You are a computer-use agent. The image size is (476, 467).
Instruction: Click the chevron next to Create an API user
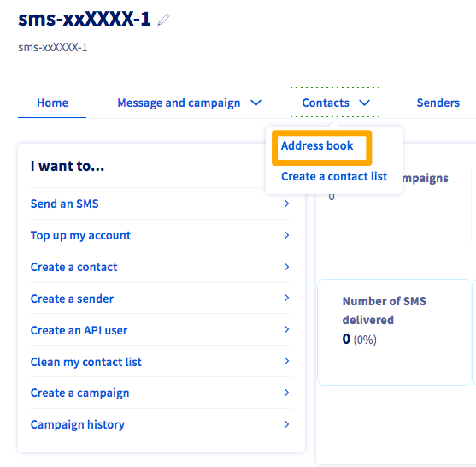click(x=286, y=329)
